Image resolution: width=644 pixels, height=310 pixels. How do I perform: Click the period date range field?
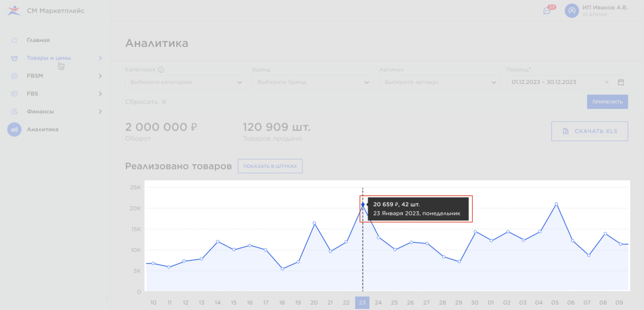point(567,82)
